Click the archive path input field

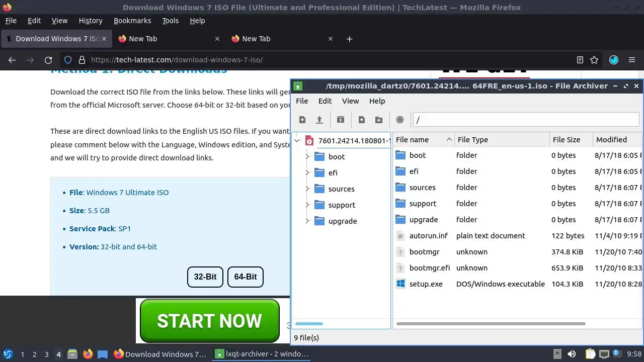point(526,120)
